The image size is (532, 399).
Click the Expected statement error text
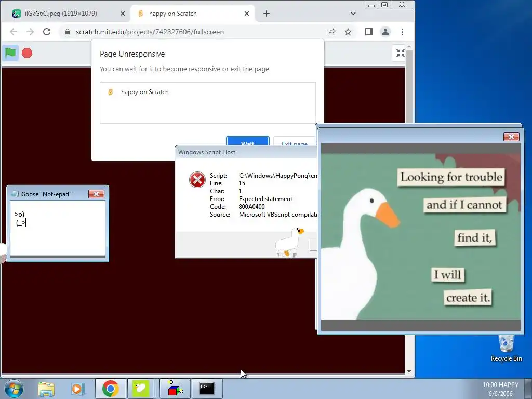click(265, 199)
